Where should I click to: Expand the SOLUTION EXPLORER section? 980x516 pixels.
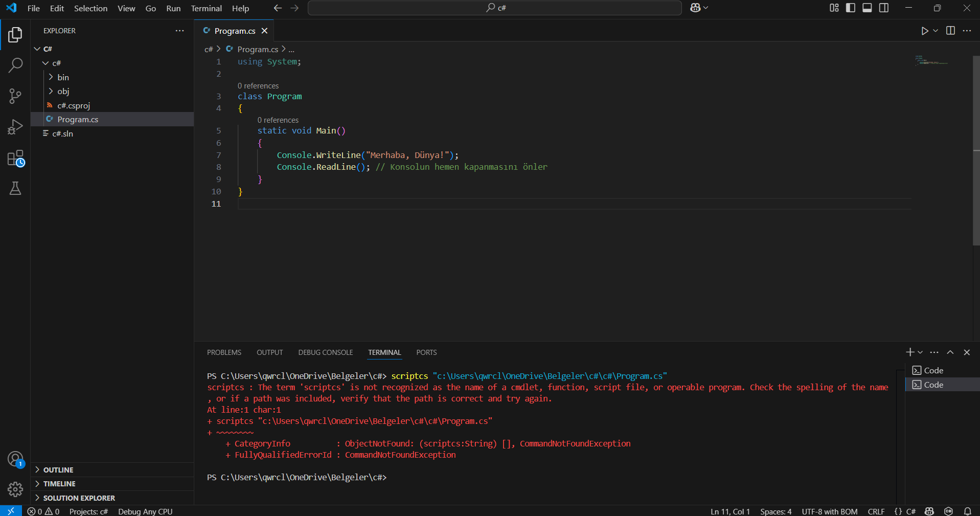coord(79,498)
